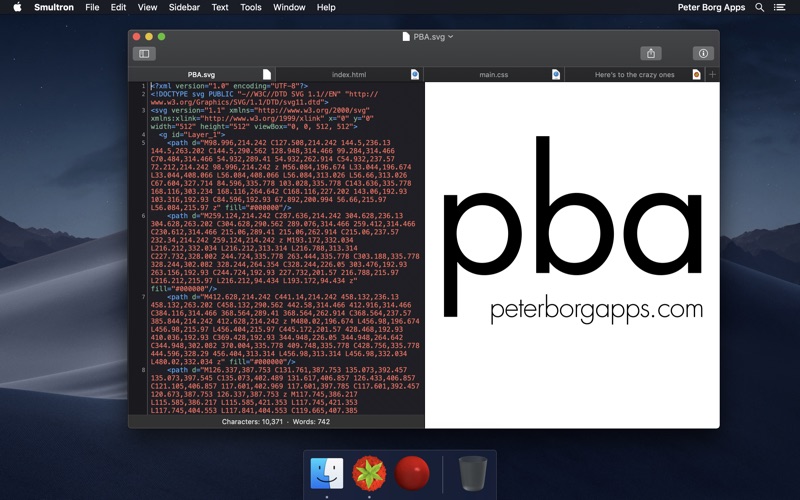
Task: Click the index.html tab file icon
Action: [415, 74]
